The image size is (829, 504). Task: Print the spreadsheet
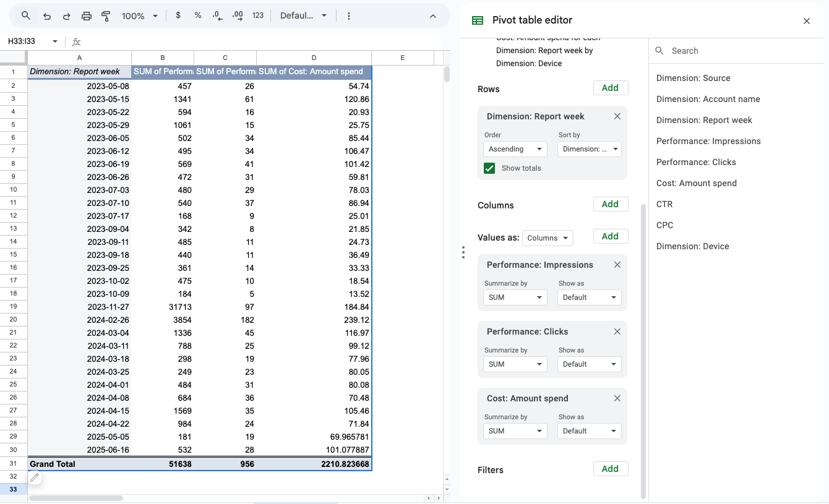(86, 15)
